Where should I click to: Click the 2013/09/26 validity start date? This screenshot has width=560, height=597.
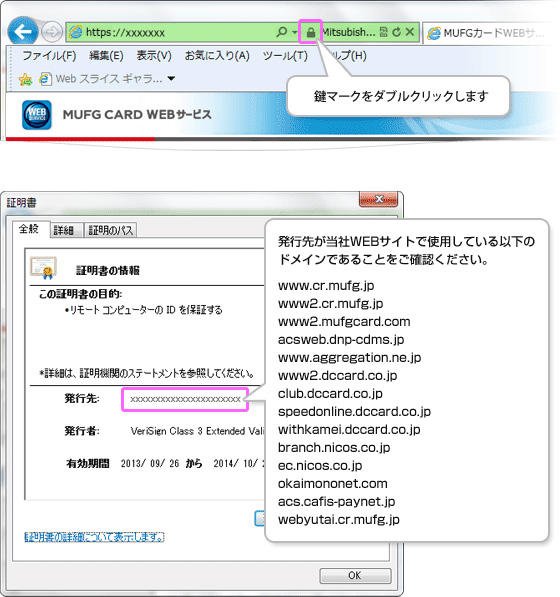click(x=150, y=463)
